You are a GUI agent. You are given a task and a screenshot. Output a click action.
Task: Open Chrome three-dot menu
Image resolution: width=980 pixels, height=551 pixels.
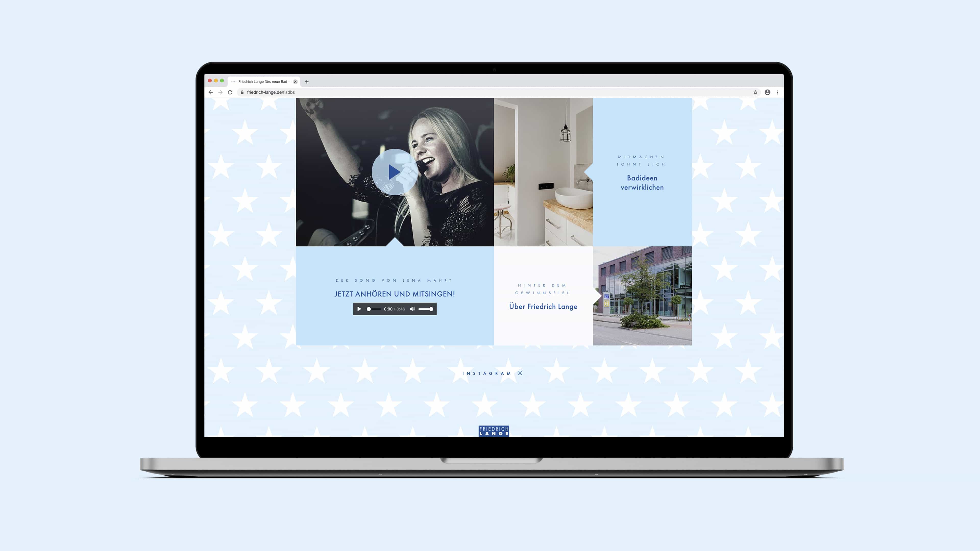pyautogui.click(x=777, y=92)
